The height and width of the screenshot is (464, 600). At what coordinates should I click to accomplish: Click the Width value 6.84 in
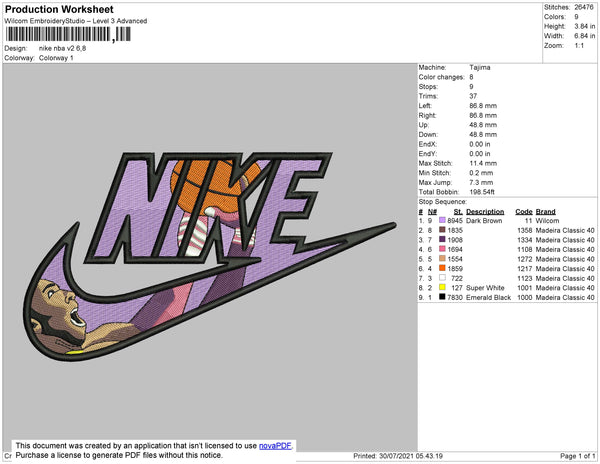tap(585, 36)
